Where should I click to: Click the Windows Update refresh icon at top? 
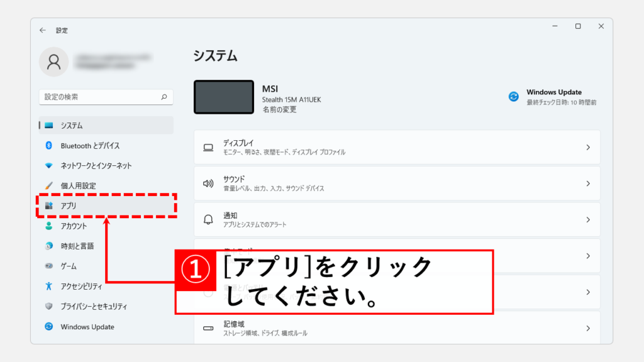pos(513,96)
